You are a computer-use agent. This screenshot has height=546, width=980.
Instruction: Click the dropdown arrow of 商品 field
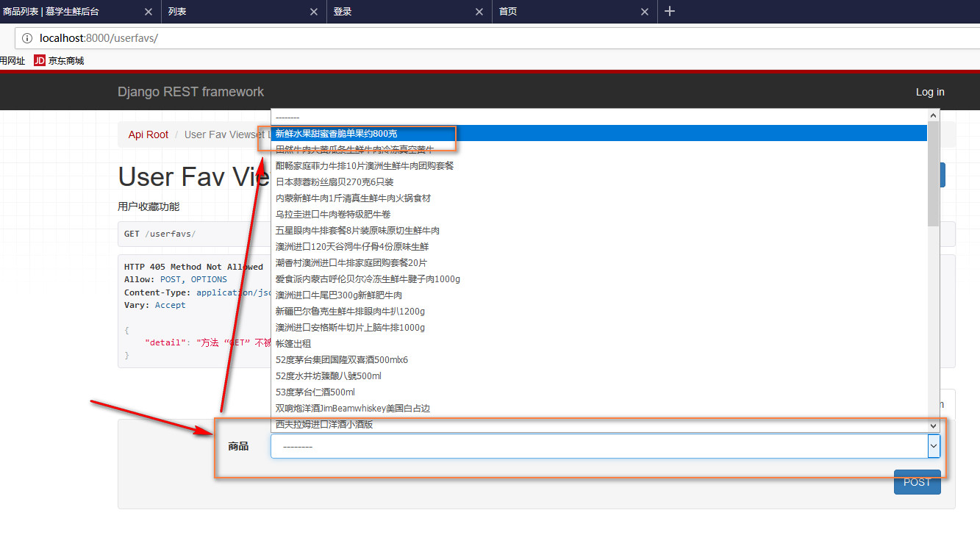(x=934, y=446)
